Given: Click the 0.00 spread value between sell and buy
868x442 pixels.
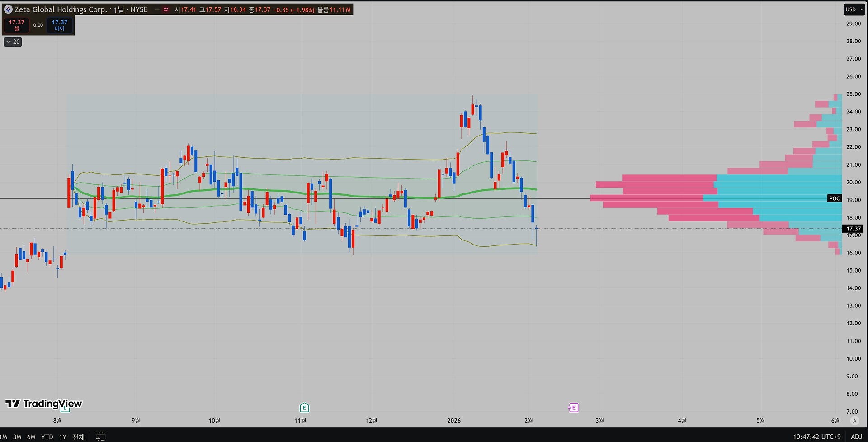Looking at the screenshot, I should (x=38, y=25).
